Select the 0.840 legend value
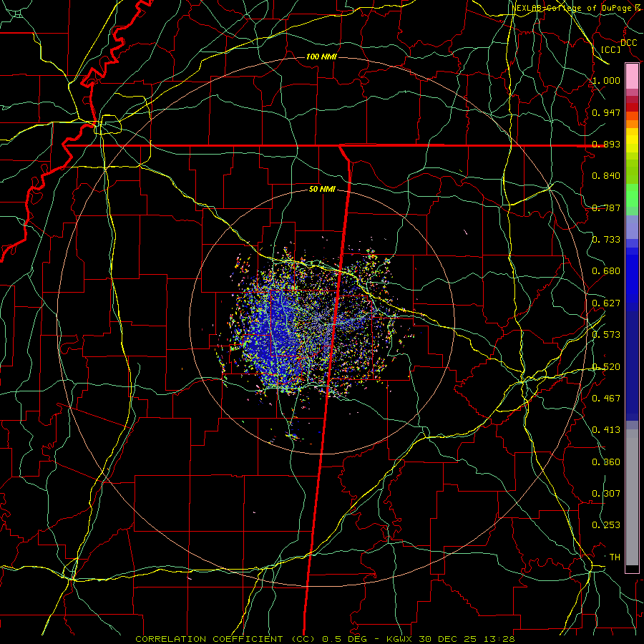This screenshot has height=644, width=644. 606,176
